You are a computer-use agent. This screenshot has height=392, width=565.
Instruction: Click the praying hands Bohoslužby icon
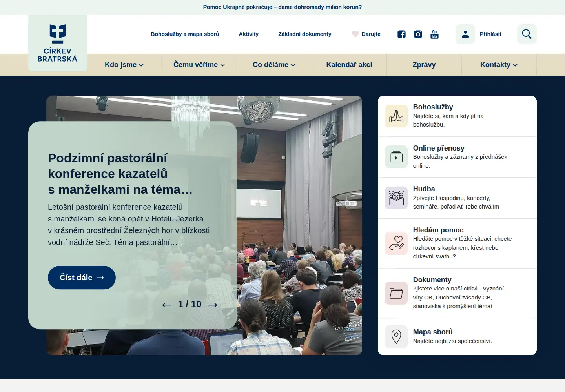396,116
